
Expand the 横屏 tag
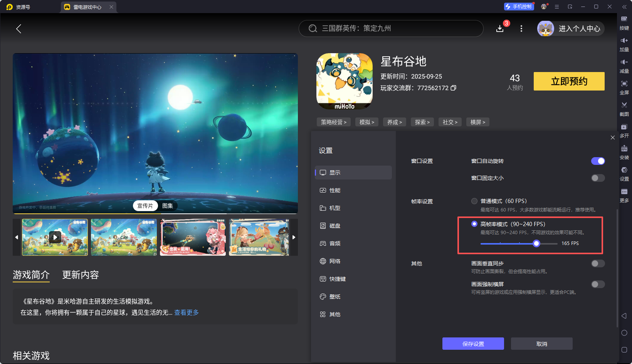click(477, 122)
